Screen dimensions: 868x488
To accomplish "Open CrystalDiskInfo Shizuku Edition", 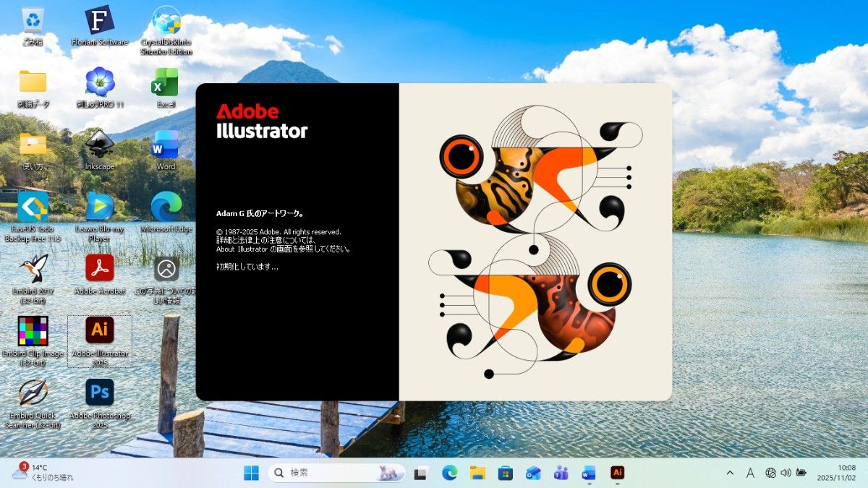I will [165, 20].
